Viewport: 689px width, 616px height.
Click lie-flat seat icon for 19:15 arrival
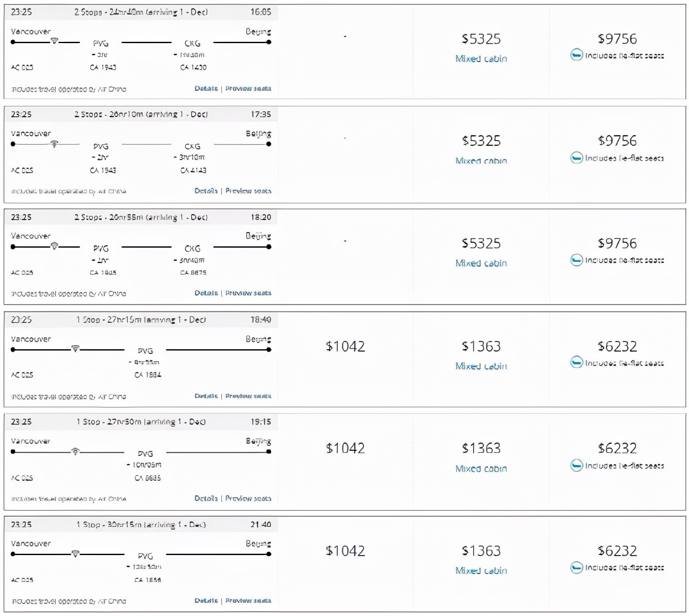pos(576,465)
